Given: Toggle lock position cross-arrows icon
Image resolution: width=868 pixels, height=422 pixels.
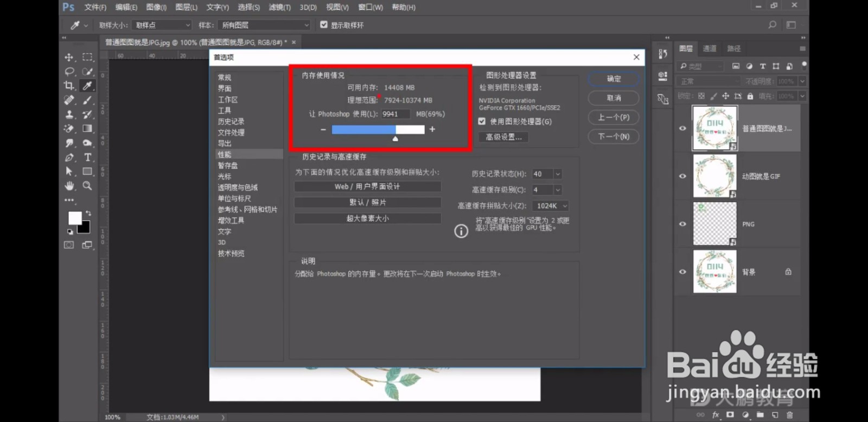Looking at the screenshot, I should click(725, 96).
